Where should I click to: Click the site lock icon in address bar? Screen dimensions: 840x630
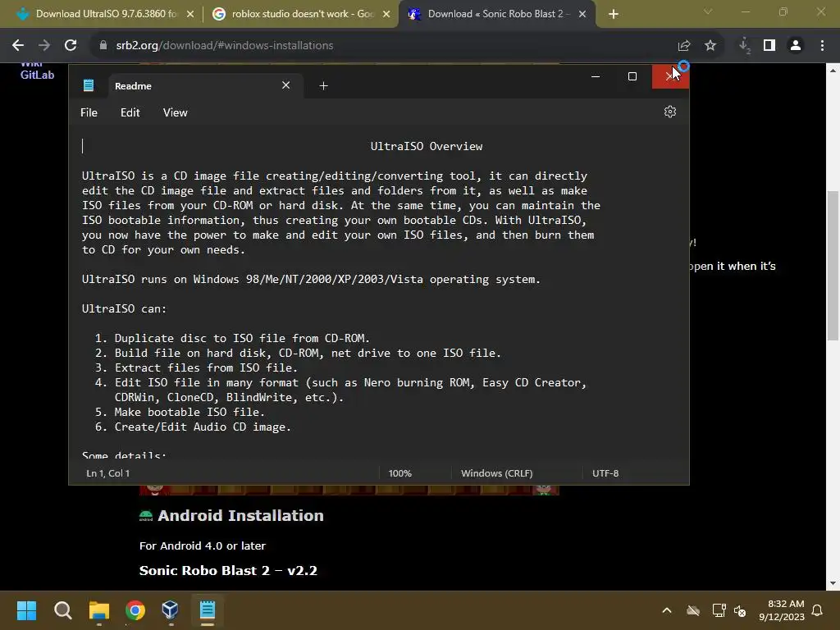103,46
